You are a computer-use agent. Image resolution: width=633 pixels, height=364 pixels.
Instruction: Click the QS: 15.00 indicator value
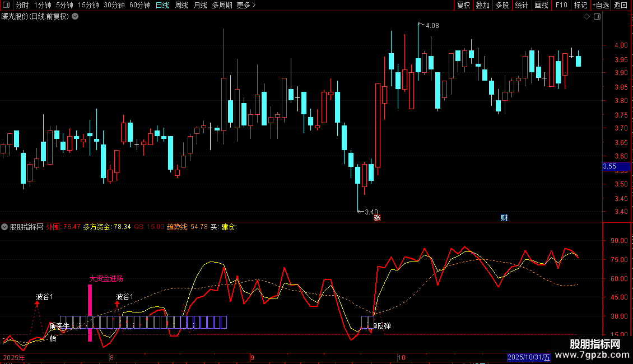pyautogui.click(x=149, y=227)
